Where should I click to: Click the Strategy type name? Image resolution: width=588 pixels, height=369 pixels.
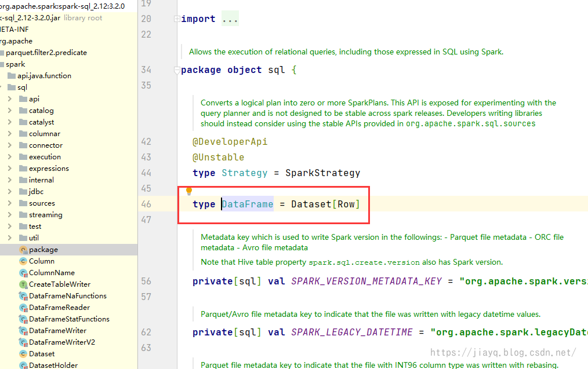(245, 173)
